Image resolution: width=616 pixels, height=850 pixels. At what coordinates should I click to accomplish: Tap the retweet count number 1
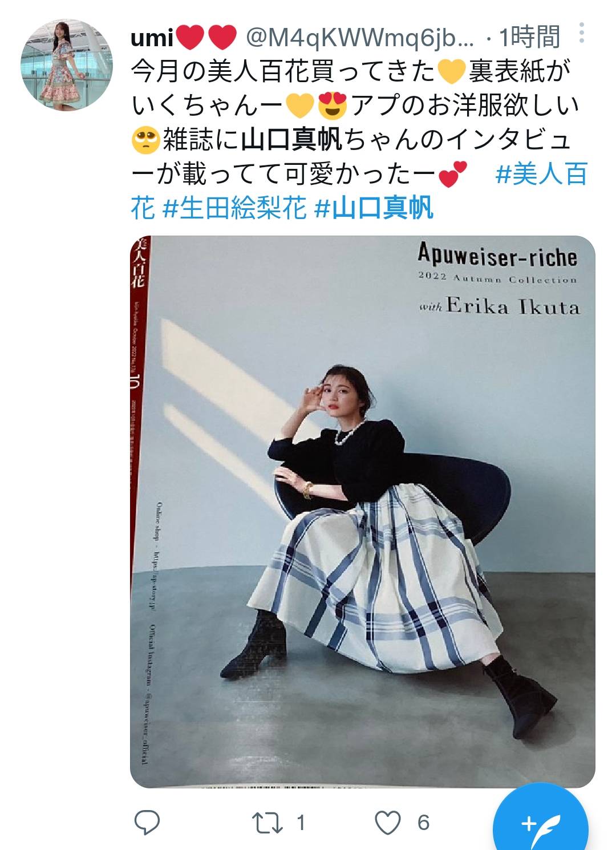(301, 823)
